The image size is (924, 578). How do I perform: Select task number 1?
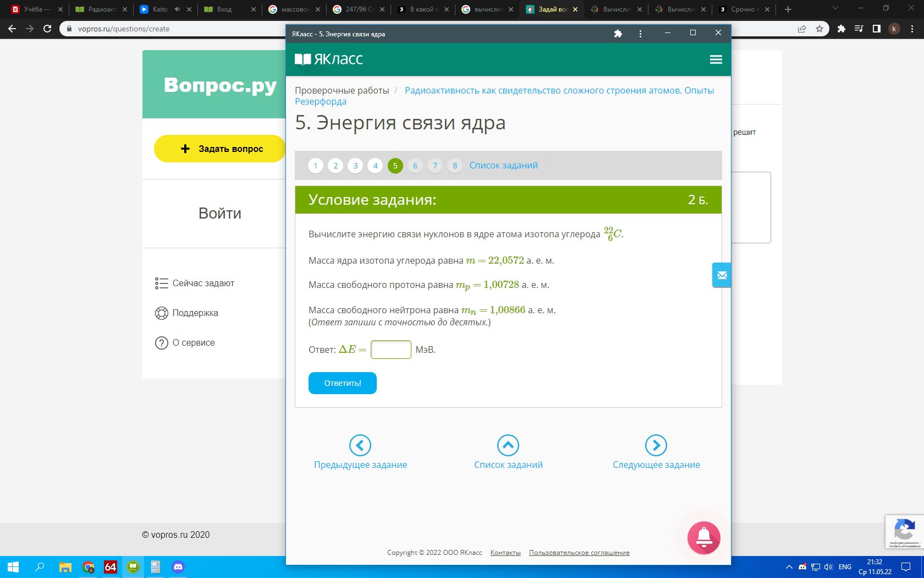point(316,166)
